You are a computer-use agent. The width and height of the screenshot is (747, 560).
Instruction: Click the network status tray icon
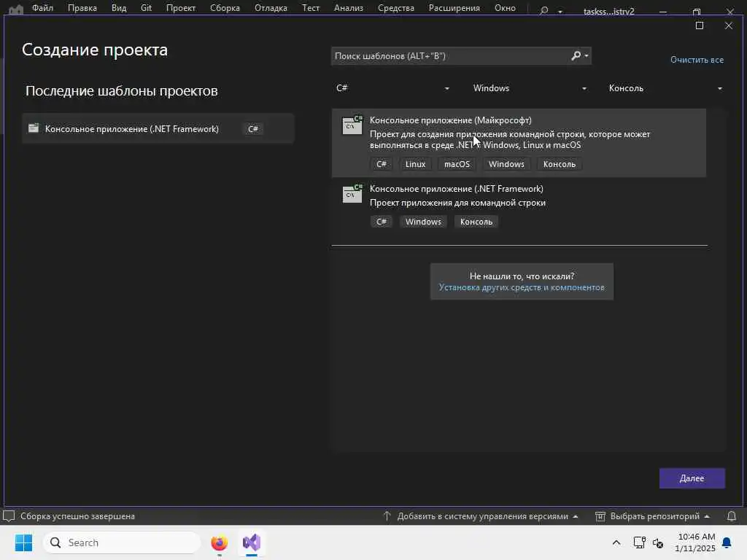639,542
